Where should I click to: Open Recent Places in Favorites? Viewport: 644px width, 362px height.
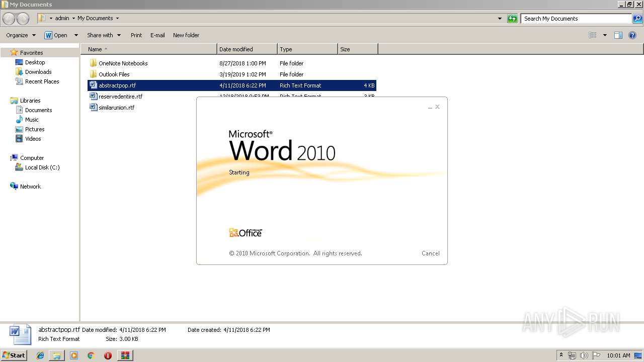coord(42,81)
